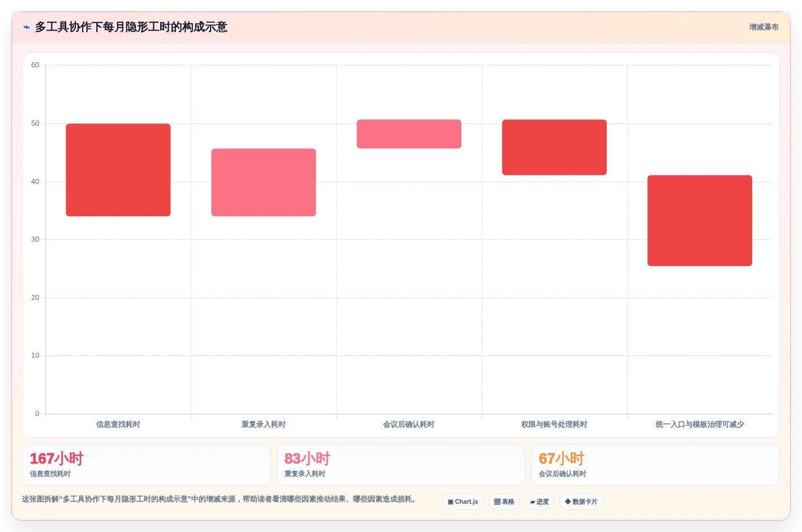Click the 增减瀑布 tag in header
802x532 pixels.
[764, 27]
